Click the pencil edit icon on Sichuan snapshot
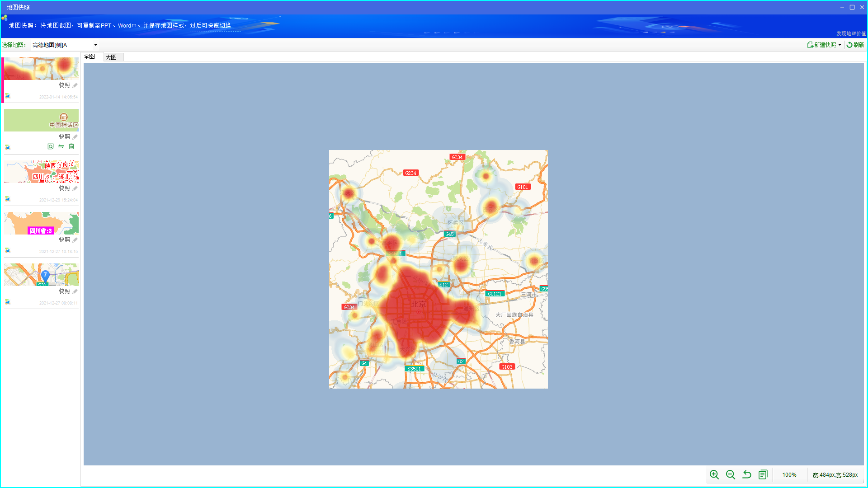The width and height of the screenshot is (868, 488). 75,240
